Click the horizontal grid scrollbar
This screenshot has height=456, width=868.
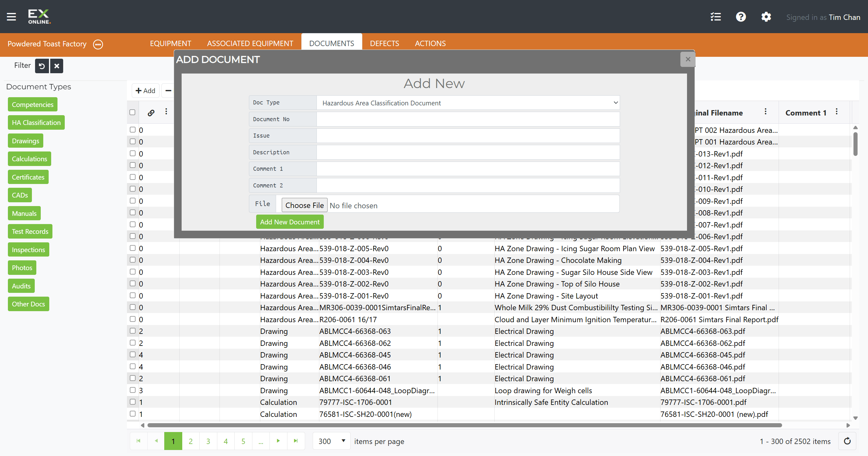point(464,425)
